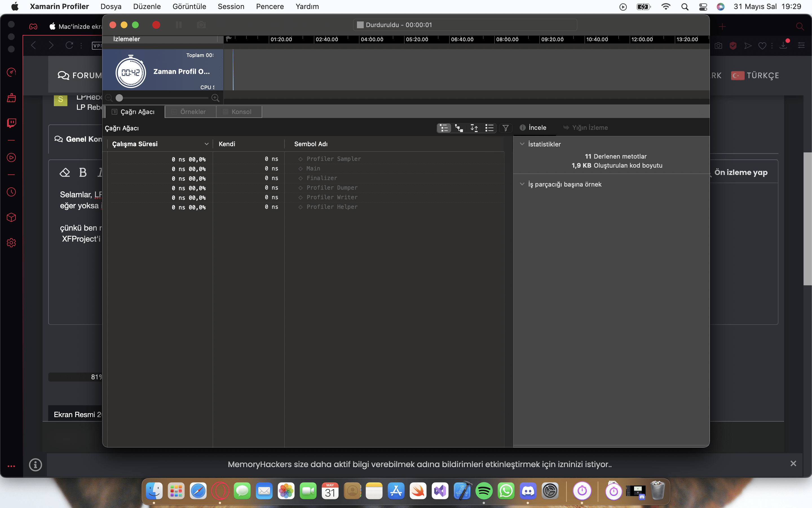Open the Pencere menu
The height and width of the screenshot is (508, 812).
[x=270, y=6]
